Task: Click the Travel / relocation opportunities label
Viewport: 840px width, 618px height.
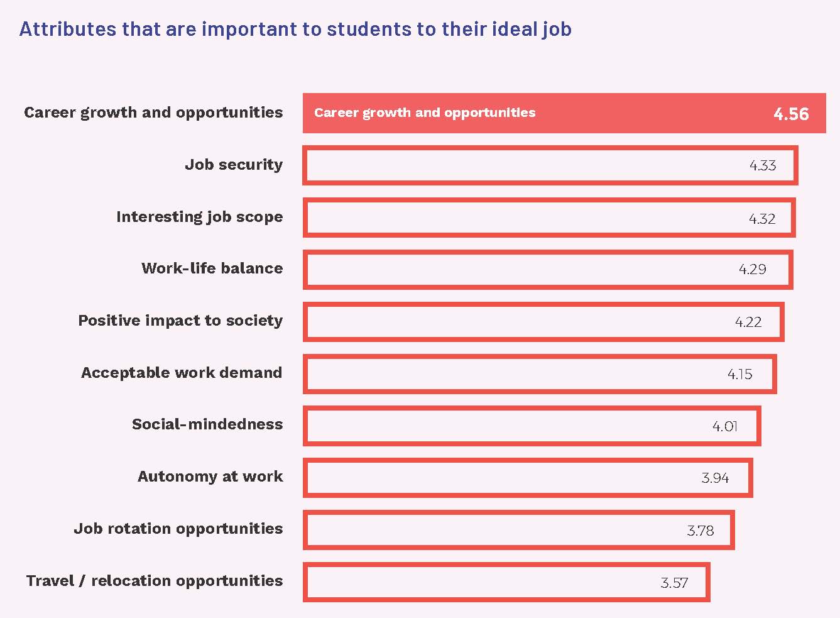Action: click(155, 581)
